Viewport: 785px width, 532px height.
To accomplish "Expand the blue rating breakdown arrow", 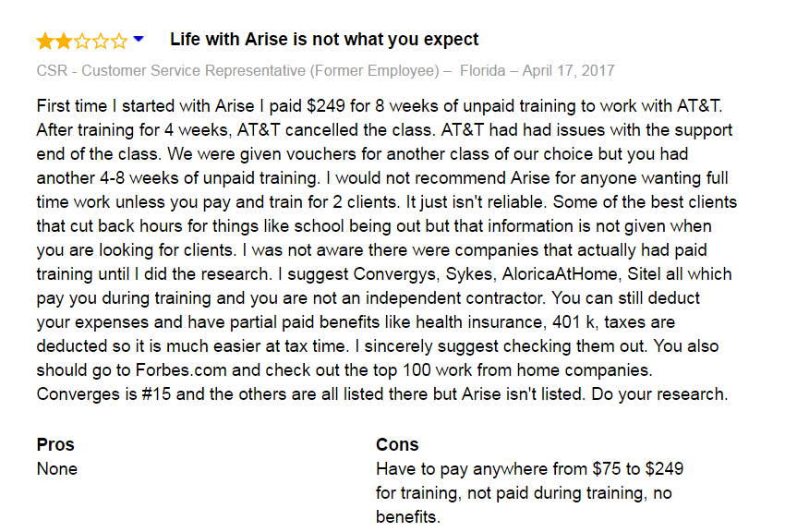I will pyautogui.click(x=139, y=39).
